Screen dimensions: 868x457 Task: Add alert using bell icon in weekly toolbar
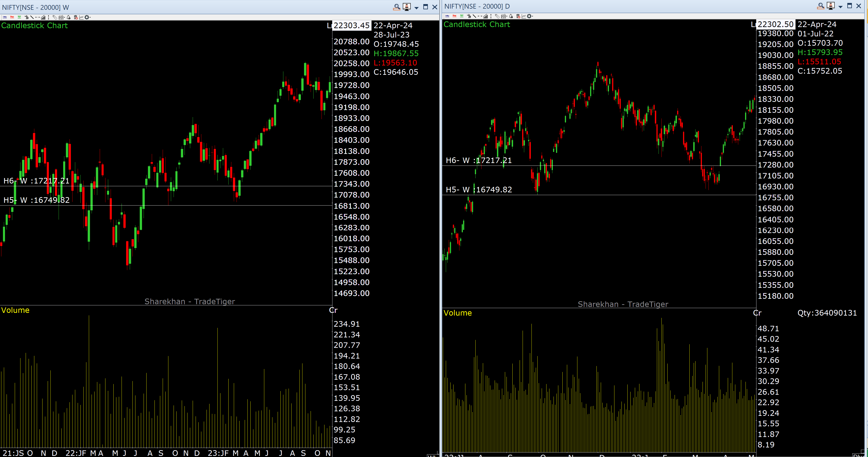(68, 17)
